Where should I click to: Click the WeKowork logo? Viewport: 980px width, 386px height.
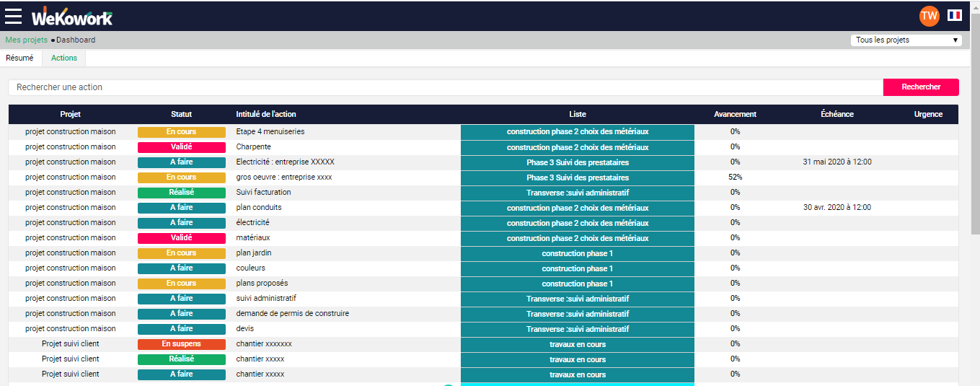coord(72,16)
